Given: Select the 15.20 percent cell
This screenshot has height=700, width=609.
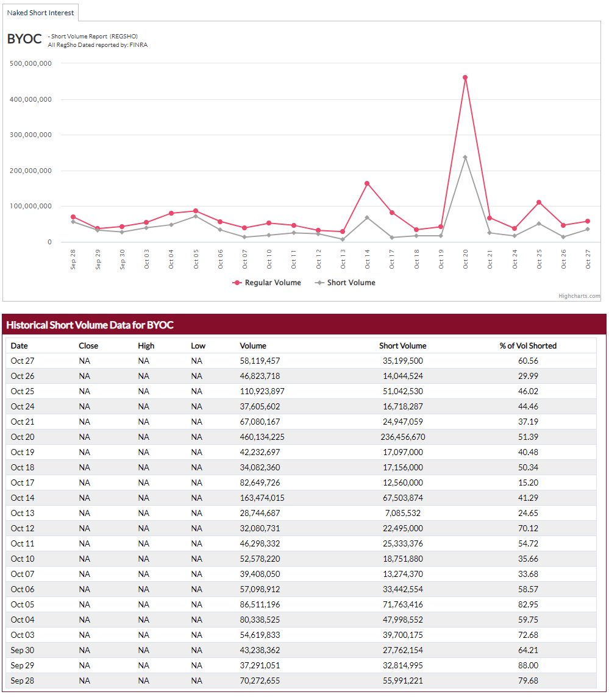Looking at the screenshot, I should (528, 483).
